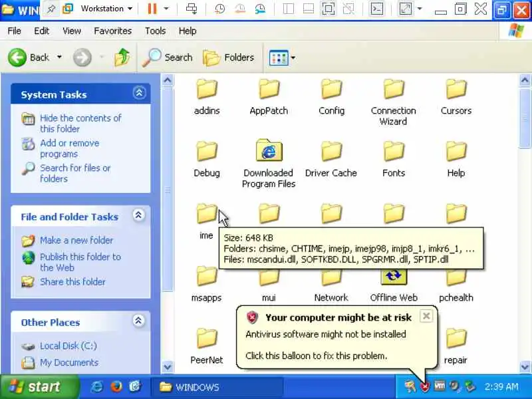
Task: Collapse the Other Places panel
Action: [x=138, y=321]
